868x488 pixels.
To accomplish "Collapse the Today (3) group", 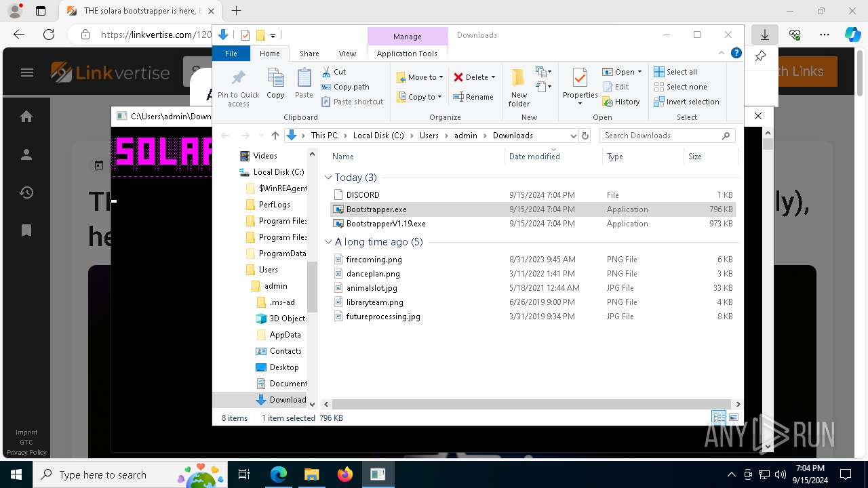I will [329, 178].
